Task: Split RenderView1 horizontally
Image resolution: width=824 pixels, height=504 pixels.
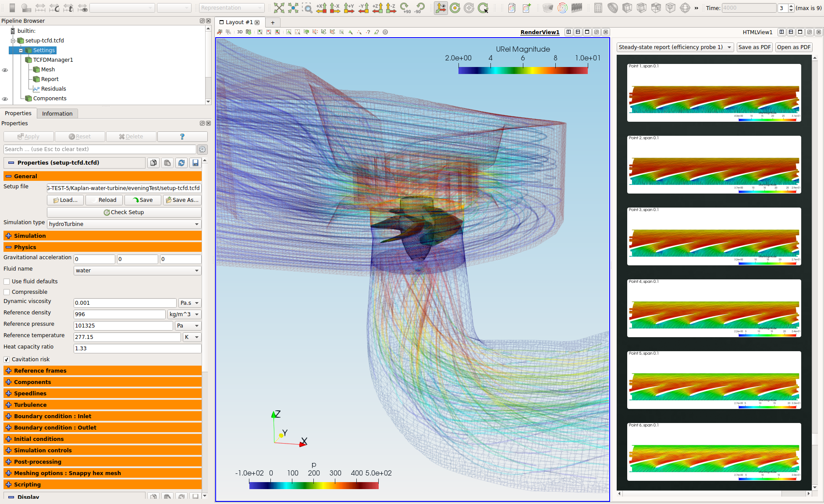Action: point(569,32)
